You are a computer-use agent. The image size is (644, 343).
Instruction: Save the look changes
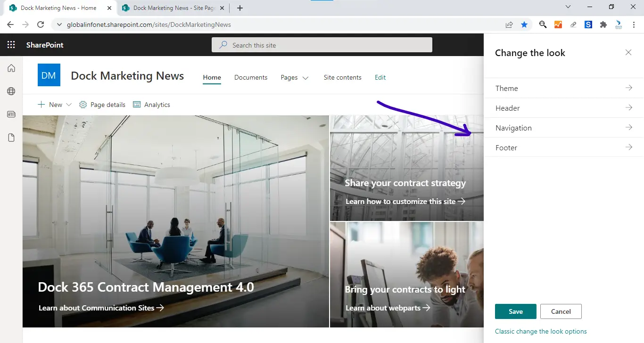pyautogui.click(x=516, y=311)
